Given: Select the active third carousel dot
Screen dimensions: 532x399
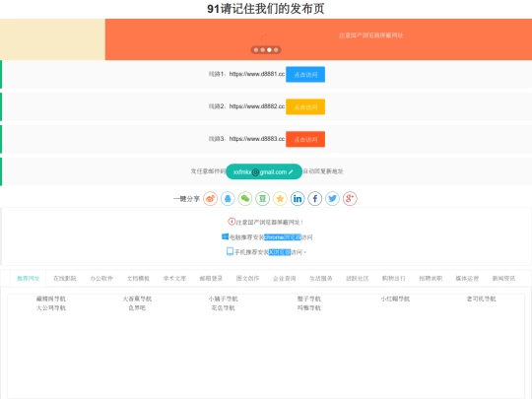Looking at the screenshot, I should [x=269, y=50].
